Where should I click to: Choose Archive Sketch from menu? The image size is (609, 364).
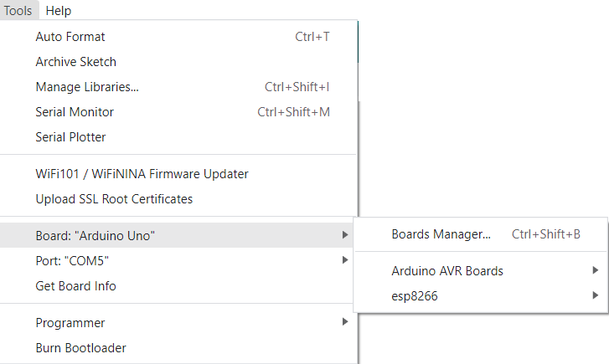76,62
